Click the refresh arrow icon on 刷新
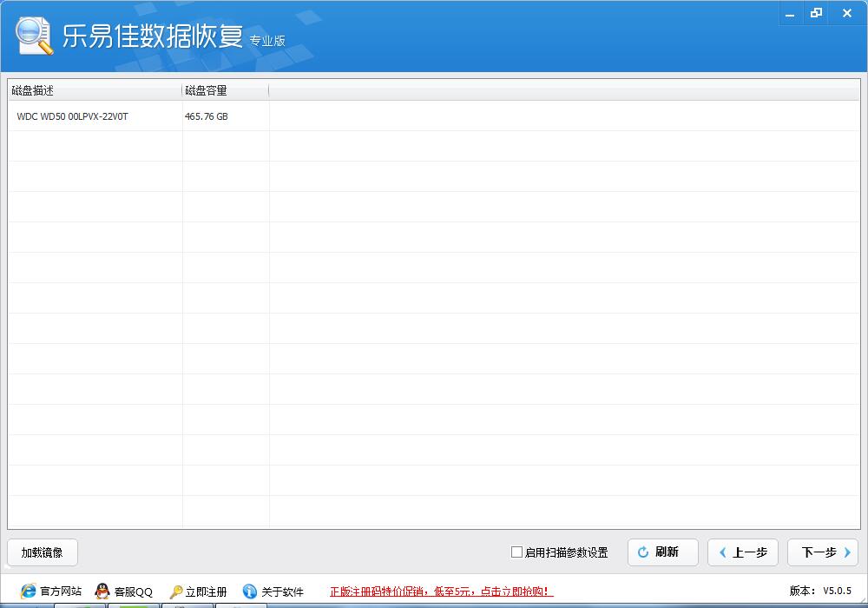The width and height of the screenshot is (868, 608). coord(643,552)
